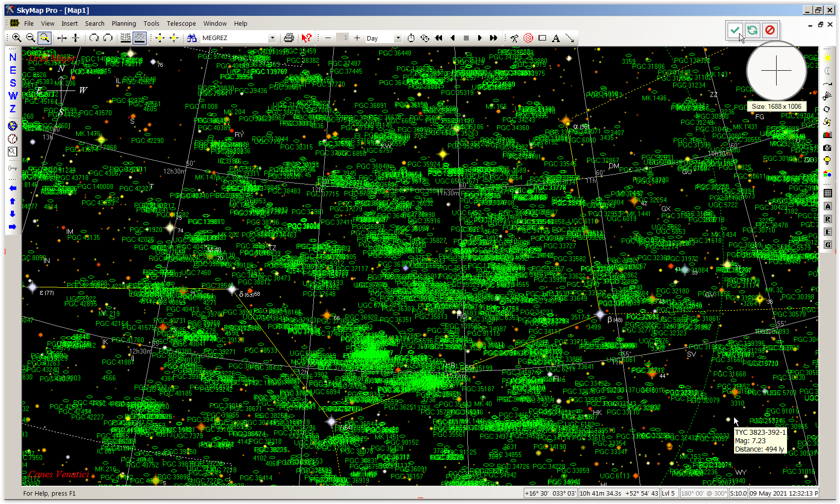Print the map with printer icon
This screenshot has height=504, width=840.
coord(289,38)
